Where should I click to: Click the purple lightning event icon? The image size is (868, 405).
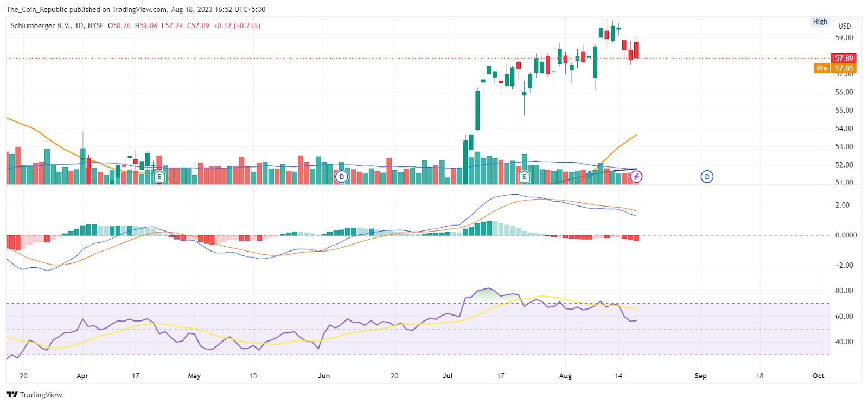[636, 177]
